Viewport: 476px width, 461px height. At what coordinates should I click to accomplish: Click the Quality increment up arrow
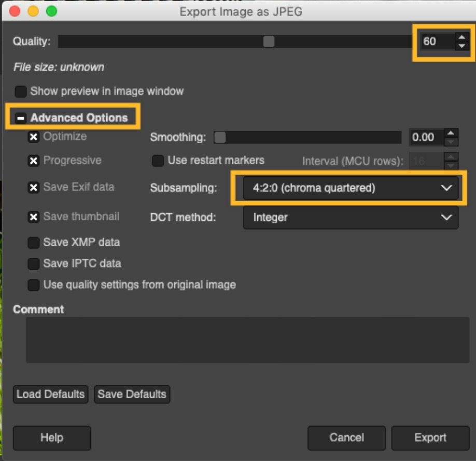pyautogui.click(x=461, y=37)
